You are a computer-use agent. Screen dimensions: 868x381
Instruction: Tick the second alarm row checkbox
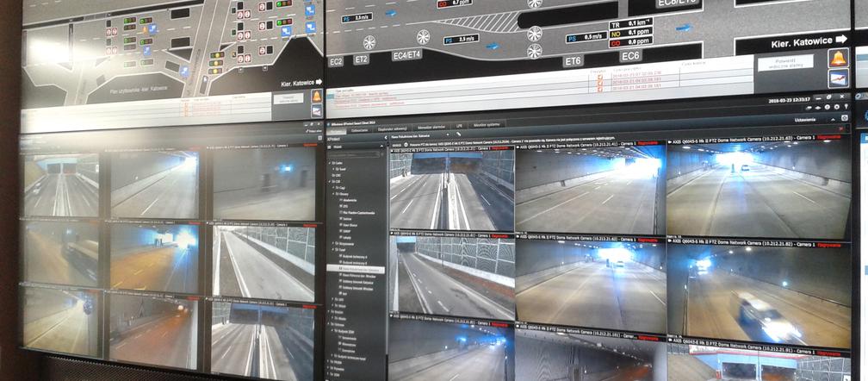click(x=600, y=81)
